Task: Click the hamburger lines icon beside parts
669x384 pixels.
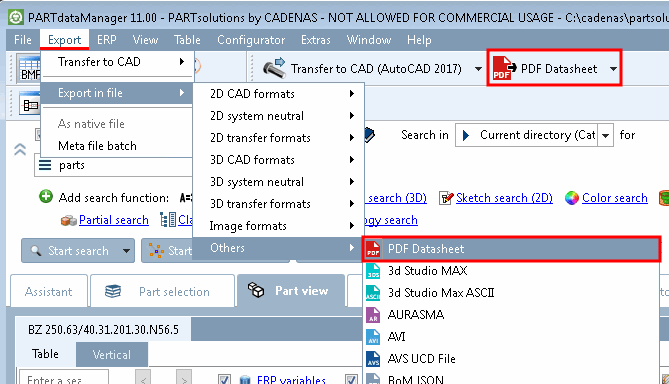Action: click(x=45, y=165)
